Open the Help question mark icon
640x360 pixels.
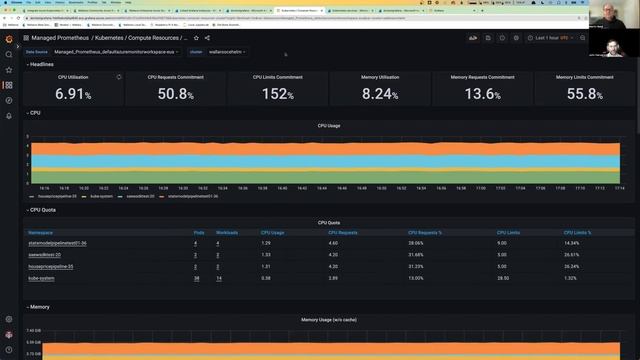[x=9, y=350]
